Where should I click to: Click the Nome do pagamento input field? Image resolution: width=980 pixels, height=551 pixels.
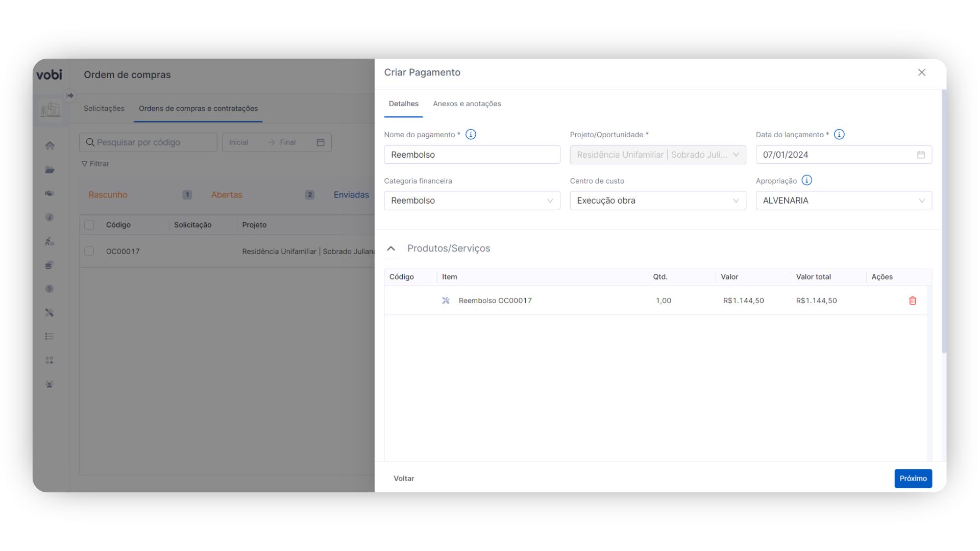coord(472,155)
